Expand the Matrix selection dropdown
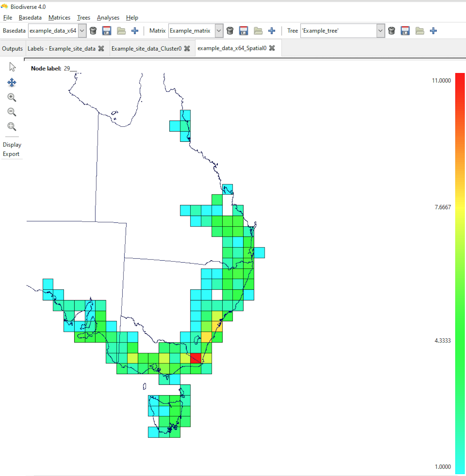The image size is (466, 476). [x=219, y=30]
